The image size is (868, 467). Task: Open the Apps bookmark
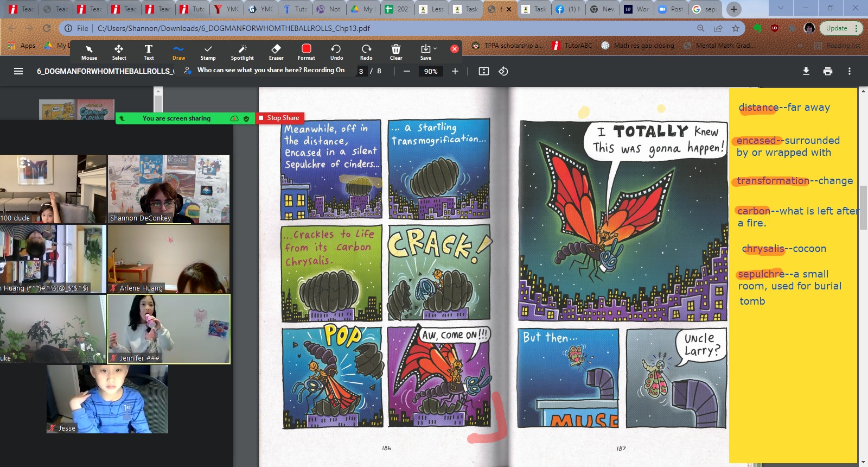coord(22,46)
